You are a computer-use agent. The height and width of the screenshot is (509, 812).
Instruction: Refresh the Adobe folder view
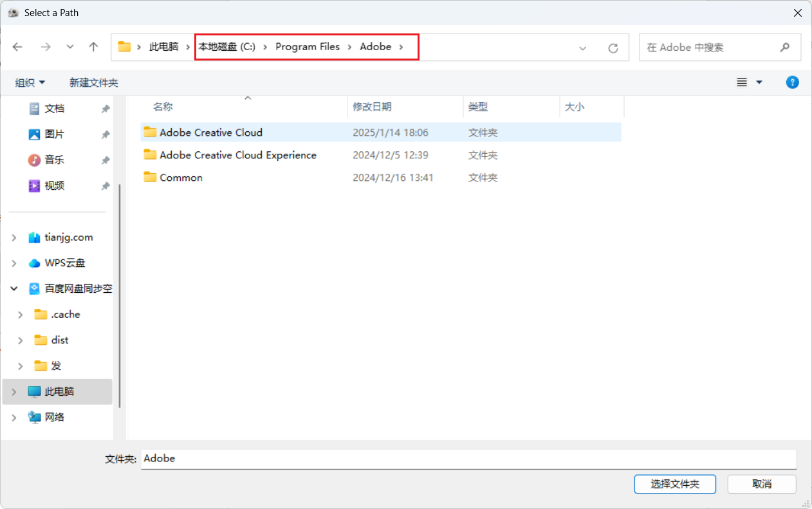(613, 48)
